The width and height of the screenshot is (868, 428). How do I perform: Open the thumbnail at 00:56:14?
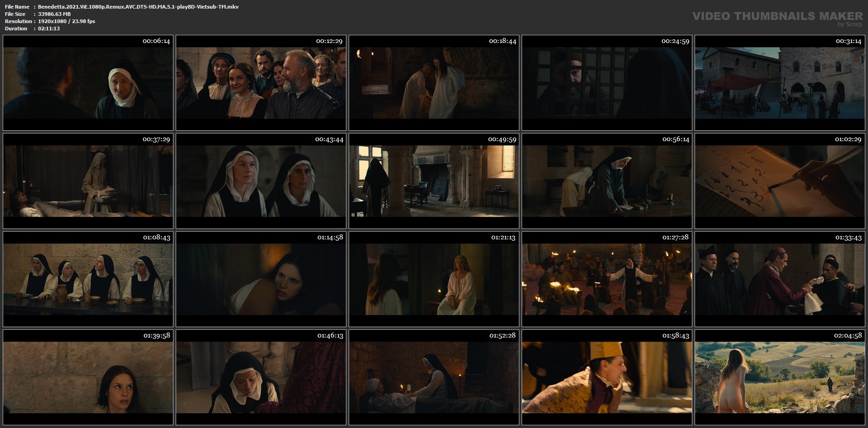pos(607,181)
